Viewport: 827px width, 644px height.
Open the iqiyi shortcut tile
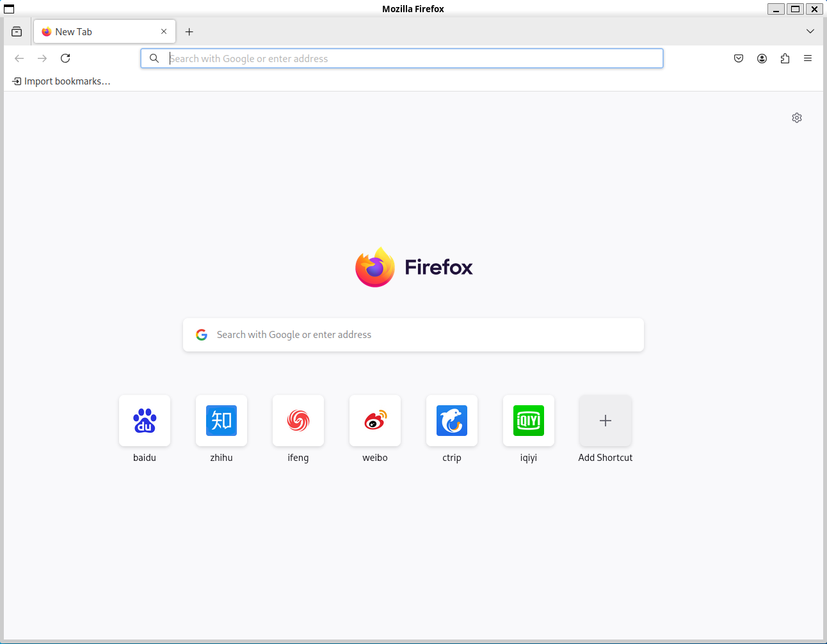coord(529,421)
